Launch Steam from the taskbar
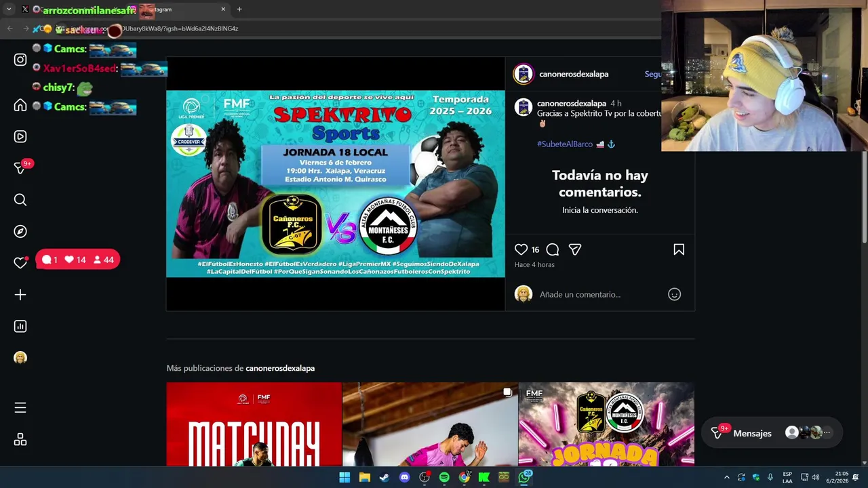Screen dimensions: 868x488 coord(384,477)
